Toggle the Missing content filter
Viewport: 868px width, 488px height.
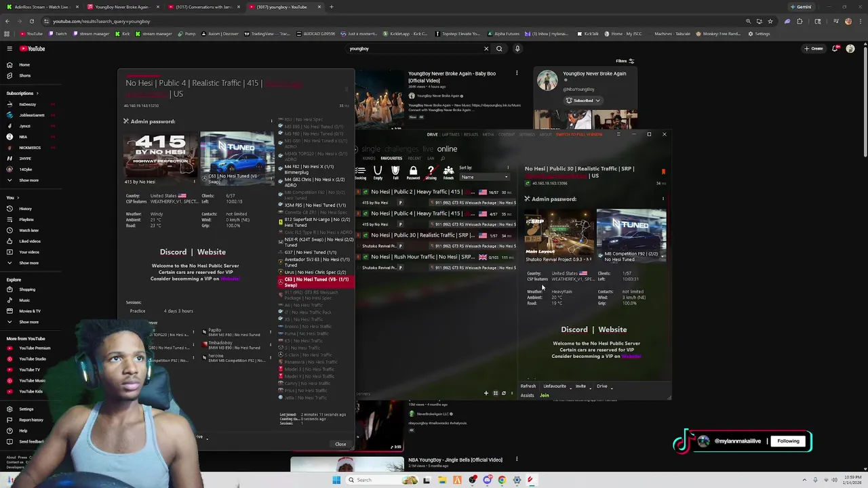(431, 172)
